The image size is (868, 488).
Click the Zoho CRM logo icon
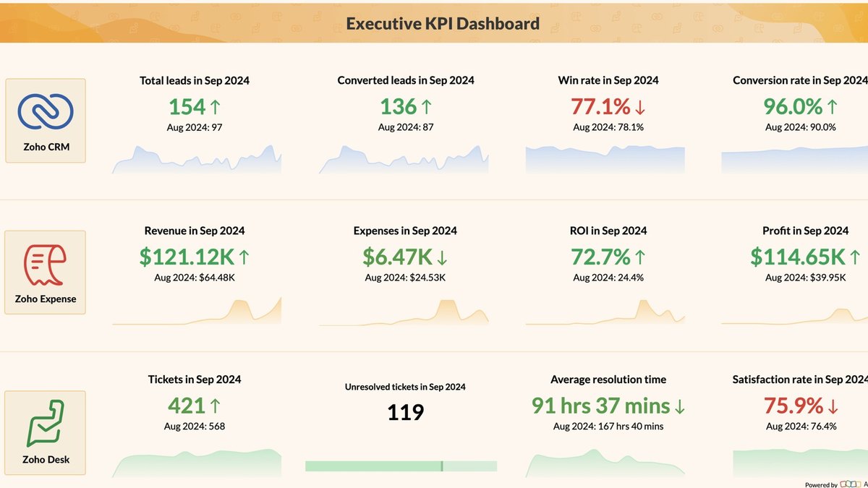[x=46, y=113]
